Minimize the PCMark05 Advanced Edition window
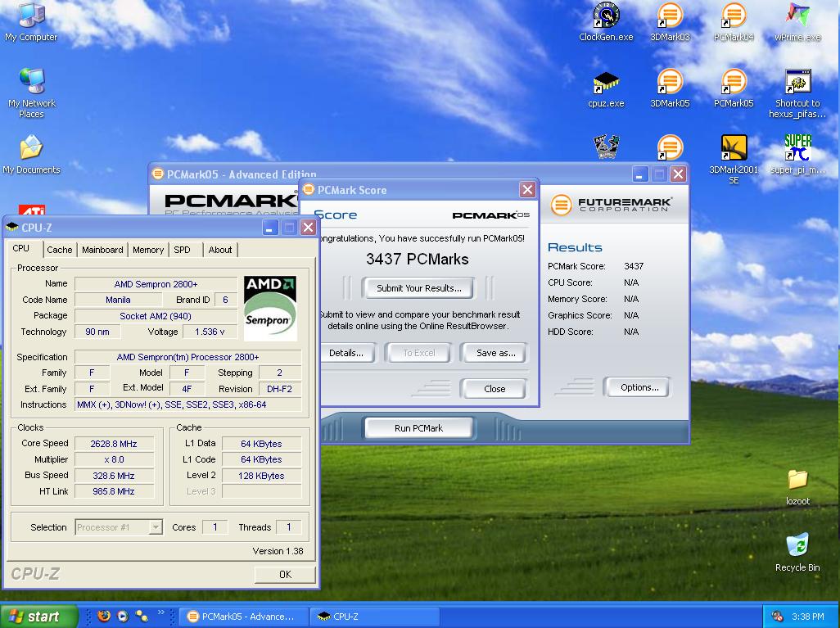840x628 pixels. (x=639, y=174)
